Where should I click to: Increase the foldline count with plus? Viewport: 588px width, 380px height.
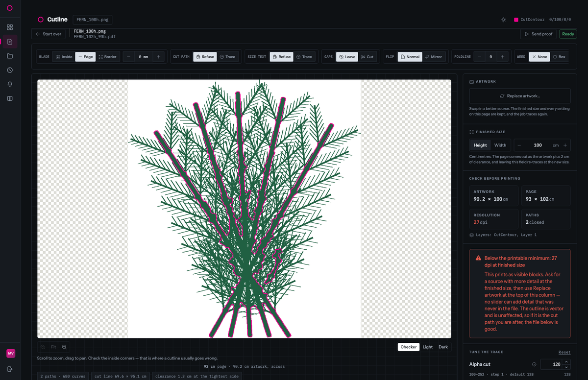[502, 57]
